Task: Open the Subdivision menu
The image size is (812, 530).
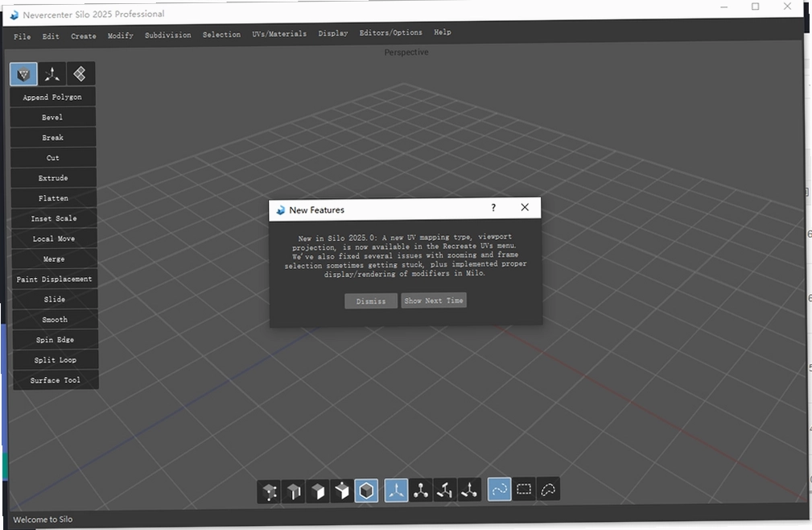Action: click(x=167, y=35)
